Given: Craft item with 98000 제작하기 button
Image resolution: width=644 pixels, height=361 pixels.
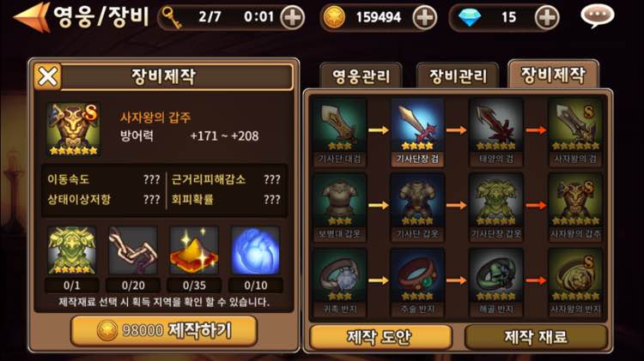Looking at the screenshot, I should pos(164,330).
